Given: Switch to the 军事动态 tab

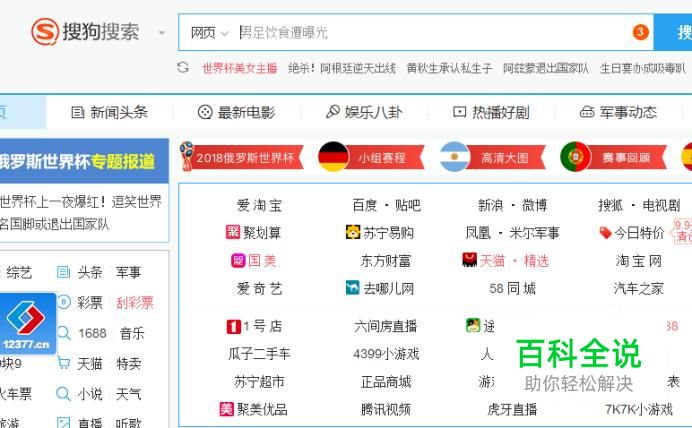Looking at the screenshot, I should (x=618, y=112).
